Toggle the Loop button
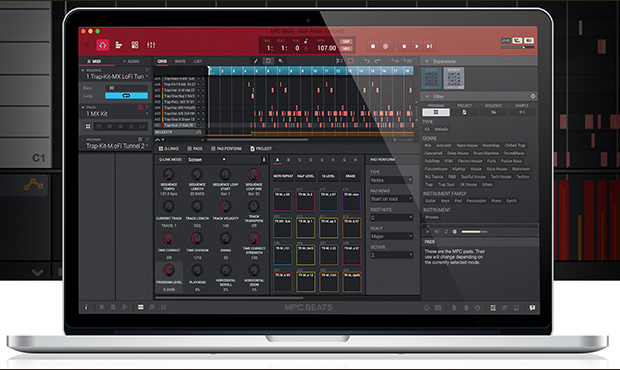Screen dimensions: 620x370 pyautogui.click(x=126, y=96)
